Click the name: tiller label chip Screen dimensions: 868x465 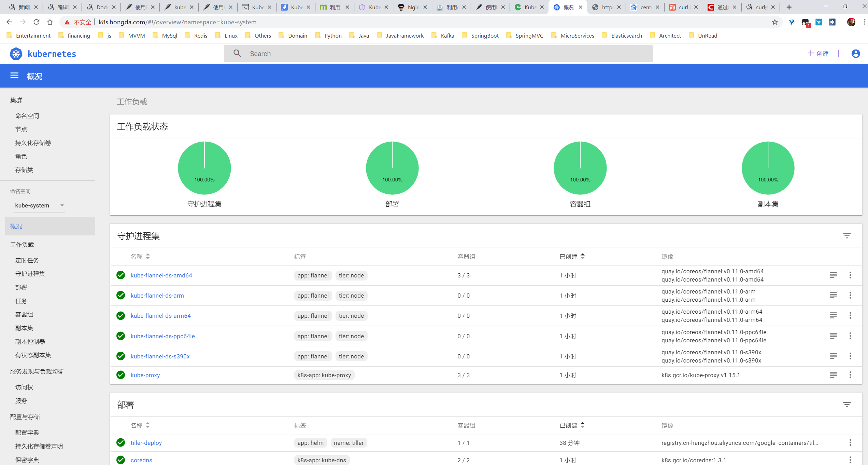(348, 443)
